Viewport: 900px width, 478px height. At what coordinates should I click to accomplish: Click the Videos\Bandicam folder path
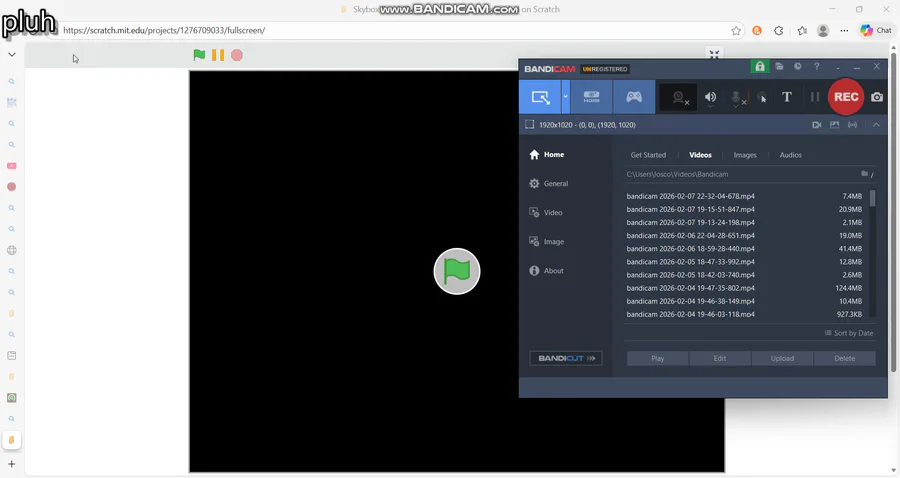coord(677,174)
